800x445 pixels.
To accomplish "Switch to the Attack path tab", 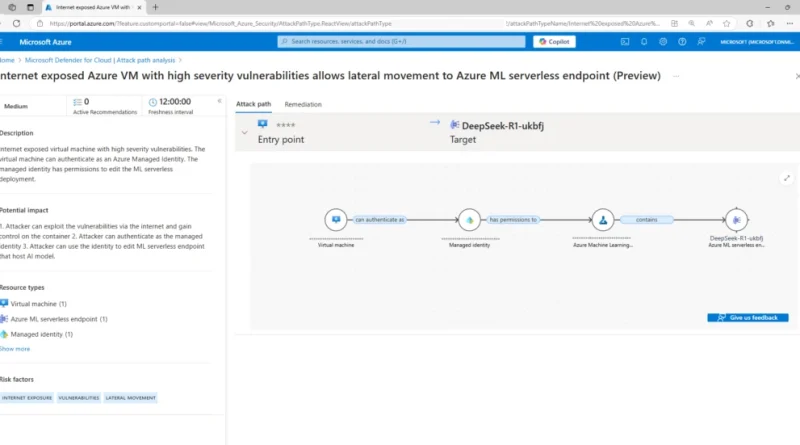I will pyautogui.click(x=254, y=104).
